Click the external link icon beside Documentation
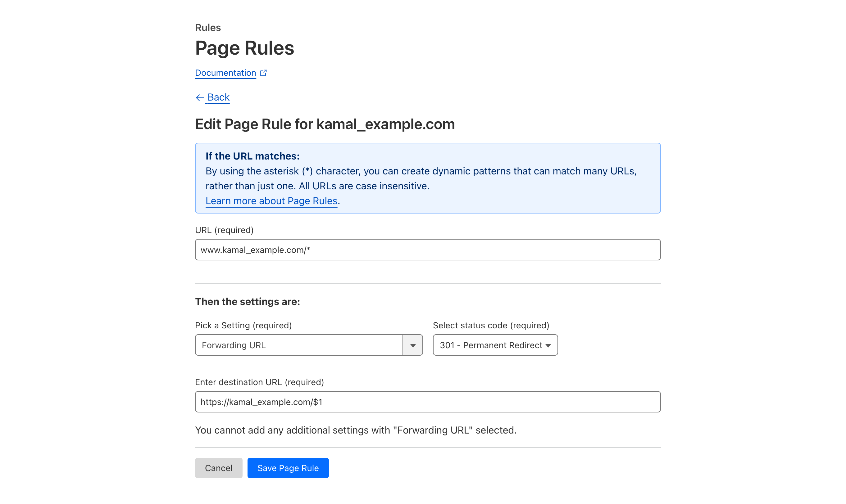 (263, 73)
